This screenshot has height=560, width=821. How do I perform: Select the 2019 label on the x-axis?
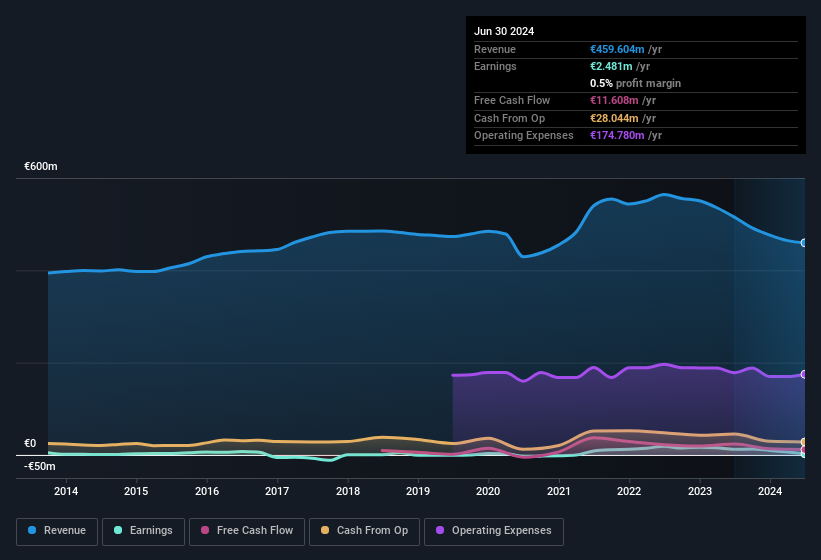pyautogui.click(x=418, y=491)
